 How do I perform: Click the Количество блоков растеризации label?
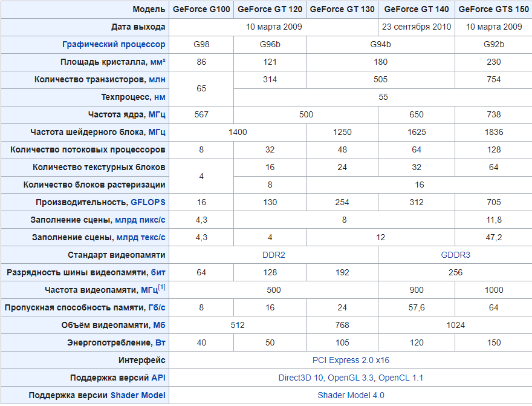(85, 185)
